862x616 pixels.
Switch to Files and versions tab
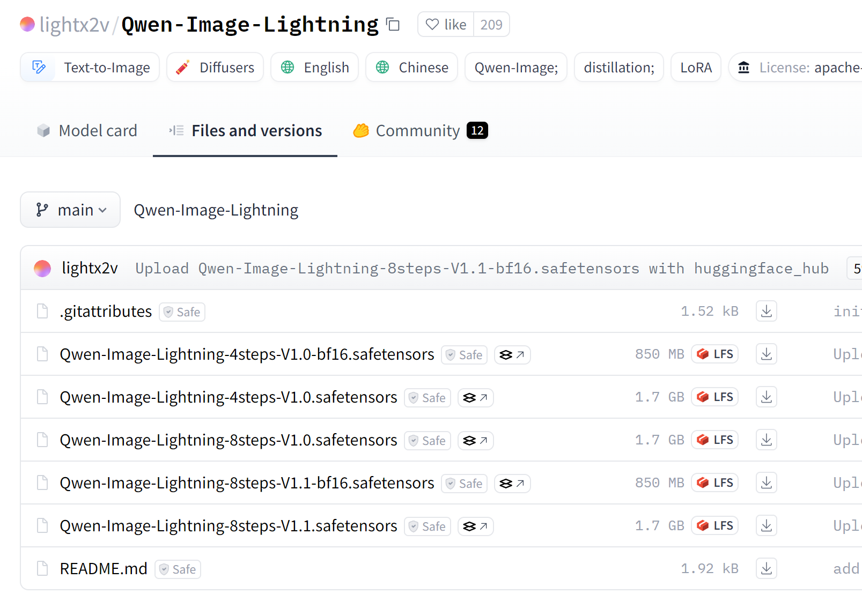pos(245,131)
